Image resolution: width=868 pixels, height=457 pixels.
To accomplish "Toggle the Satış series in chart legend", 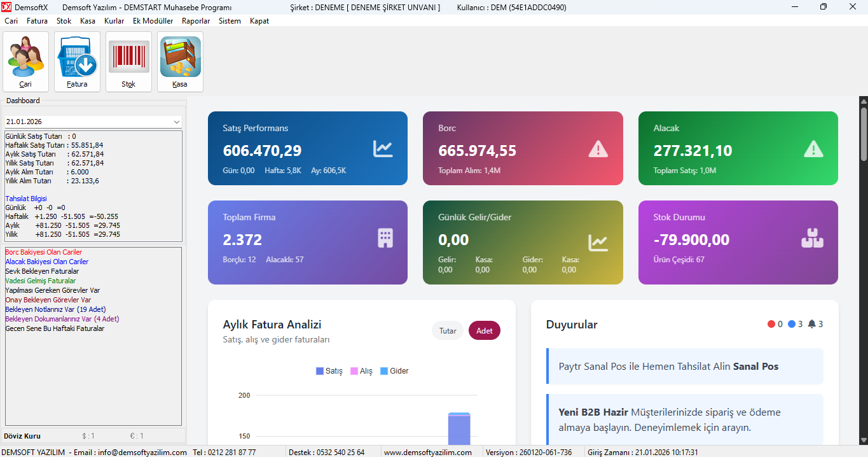I will click(x=329, y=371).
